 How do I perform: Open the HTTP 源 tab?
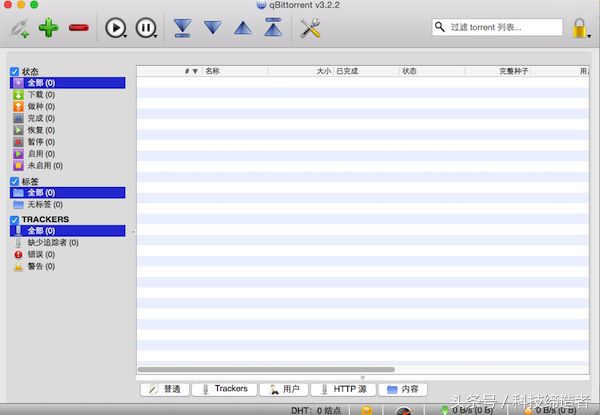click(x=342, y=389)
